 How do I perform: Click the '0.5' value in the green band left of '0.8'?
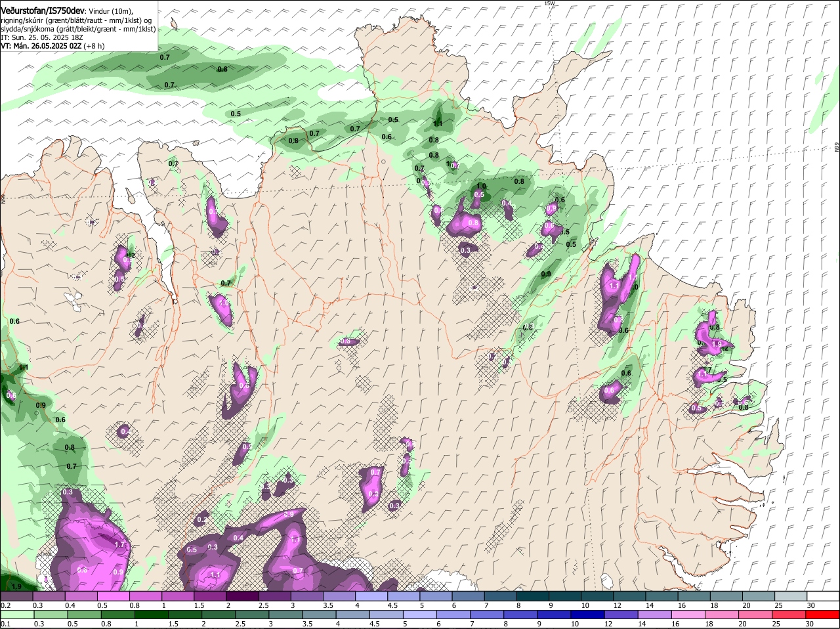click(x=236, y=114)
